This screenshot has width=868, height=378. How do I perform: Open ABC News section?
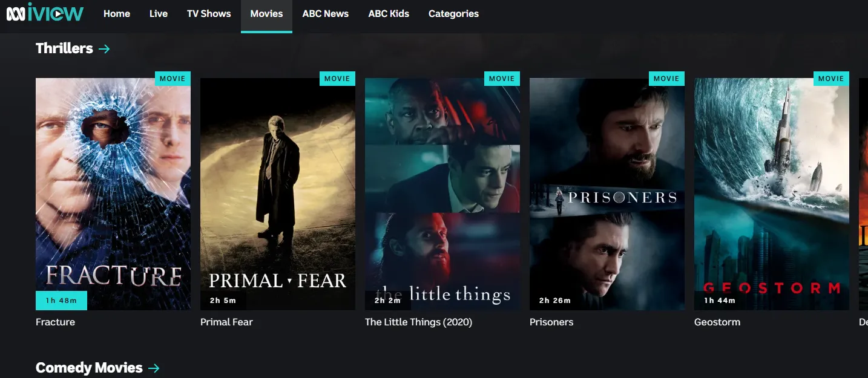click(326, 13)
